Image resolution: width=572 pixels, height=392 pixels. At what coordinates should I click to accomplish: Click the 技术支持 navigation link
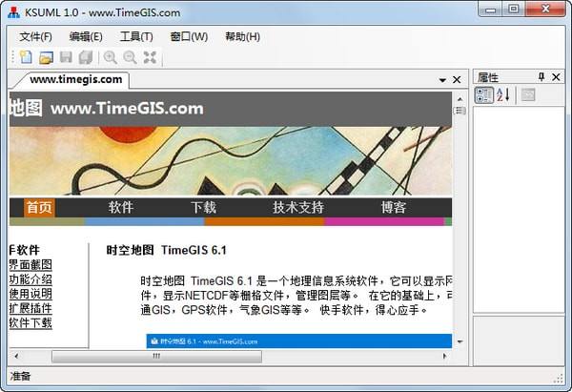click(297, 207)
